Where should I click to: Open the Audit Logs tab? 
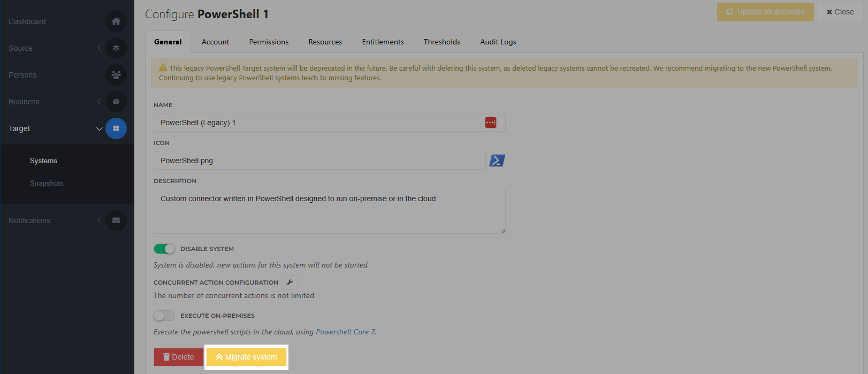tap(498, 42)
